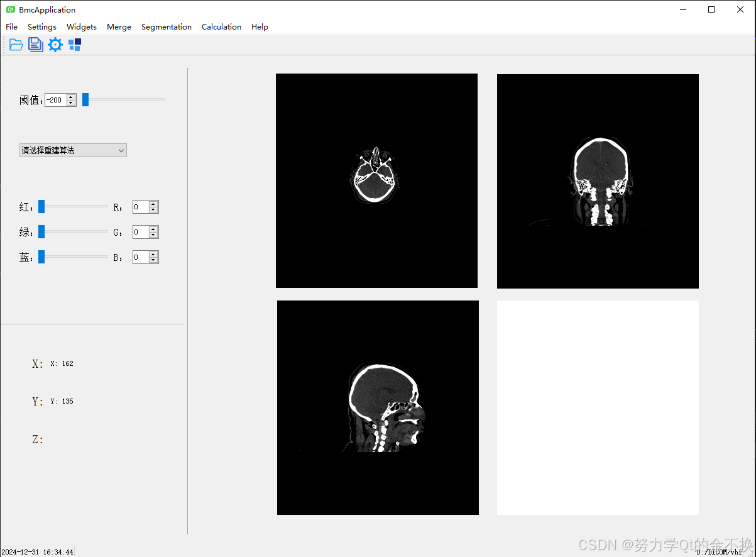Click the 'Y: 135' coordinate readout
756x557 pixels.
click(x=62, y=401)
